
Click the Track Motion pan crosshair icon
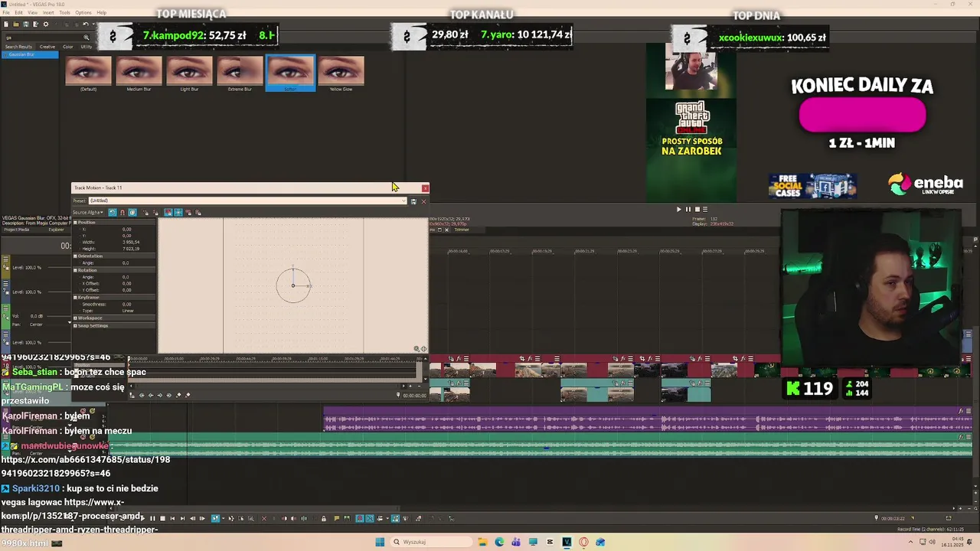tap(423, 349)
